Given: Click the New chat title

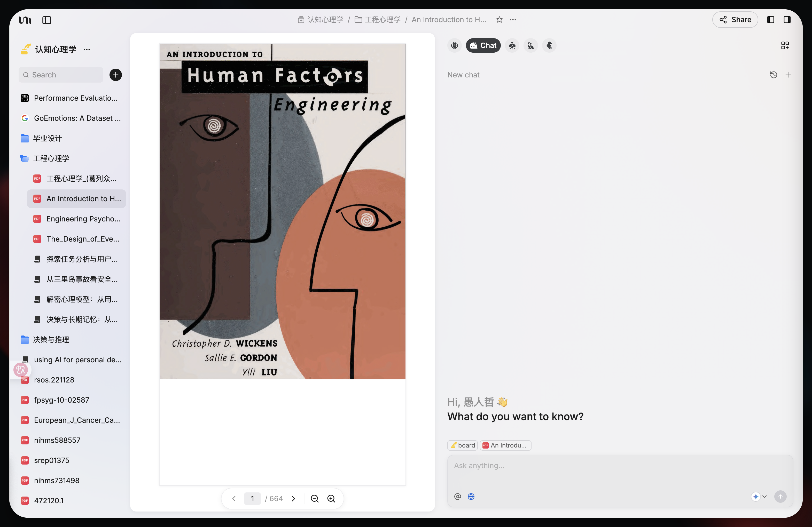Looking at the screenshot, I should point(463,75).
